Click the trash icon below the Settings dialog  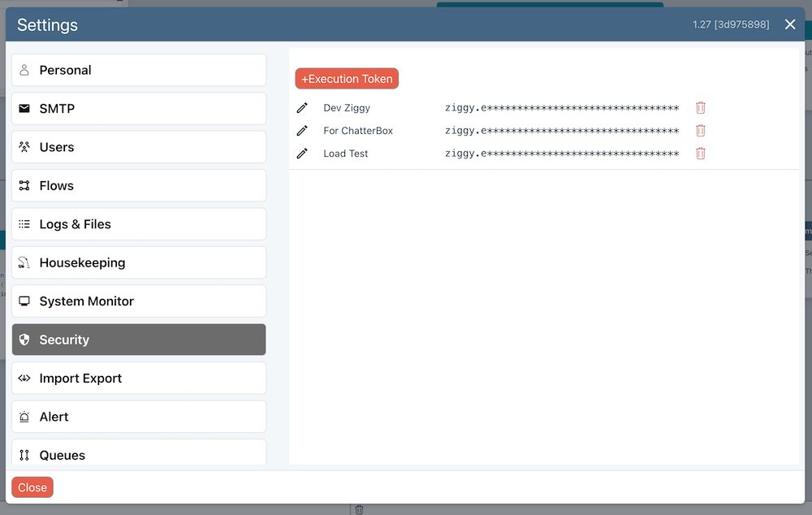[x=359, y=509]
